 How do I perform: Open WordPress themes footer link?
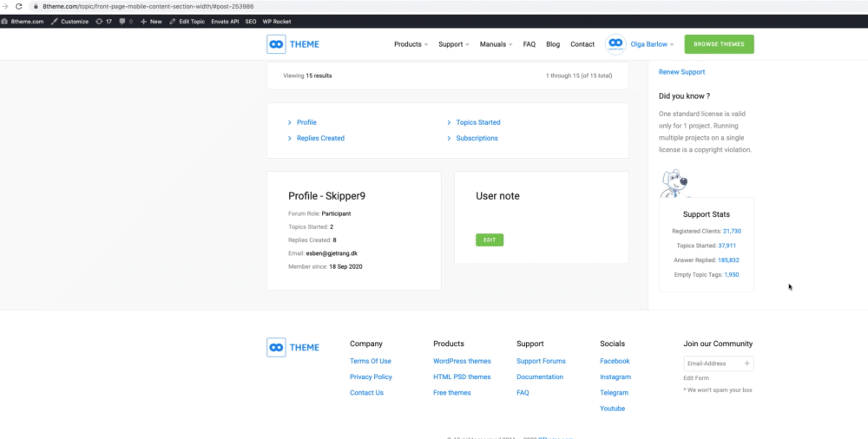pyautogui.click(x=463, y=361)
